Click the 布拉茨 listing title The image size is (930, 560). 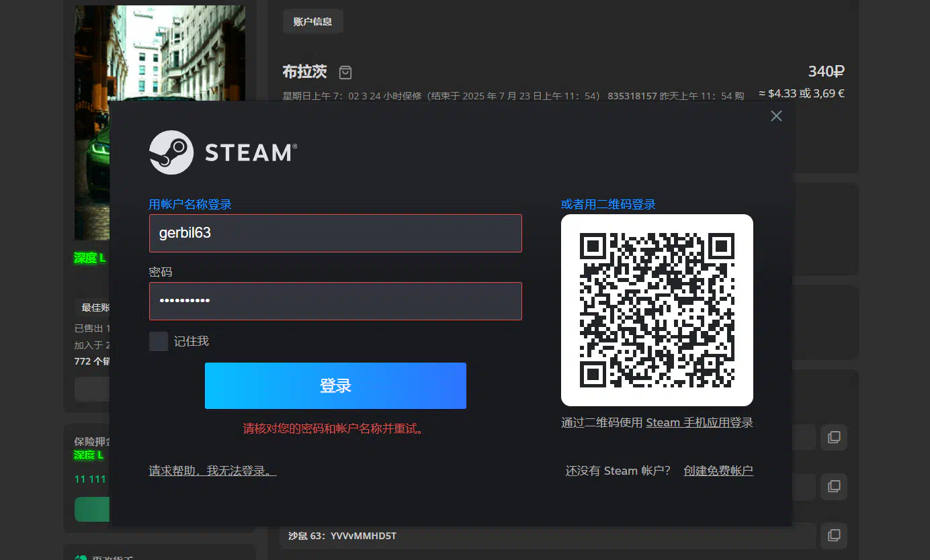coord(304,72)
